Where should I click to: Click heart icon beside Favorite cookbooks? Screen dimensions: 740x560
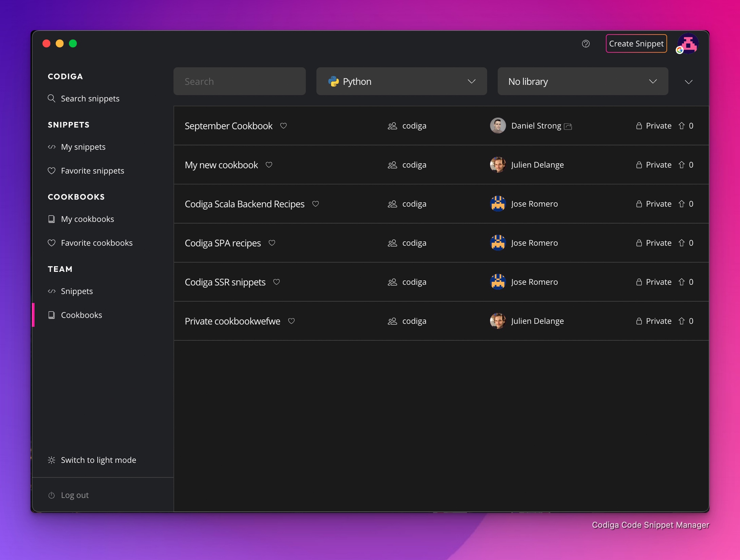coord(52,243)
